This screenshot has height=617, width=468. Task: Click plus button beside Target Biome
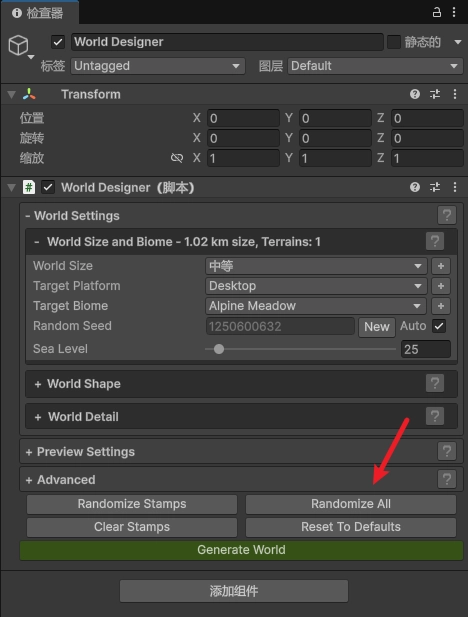coord(441,306)
